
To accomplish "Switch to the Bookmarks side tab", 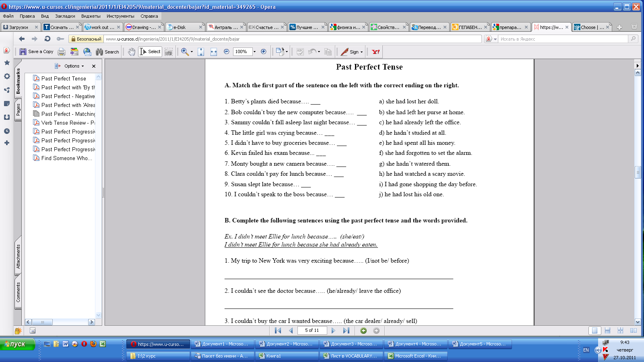I will [18, 81].
